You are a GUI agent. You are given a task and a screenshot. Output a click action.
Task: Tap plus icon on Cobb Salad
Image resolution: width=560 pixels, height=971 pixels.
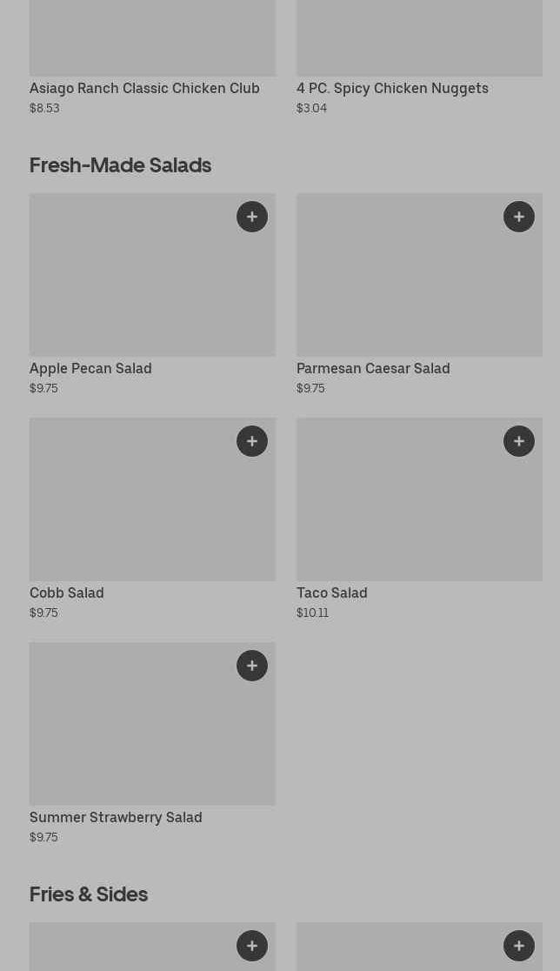click(252, 441)
